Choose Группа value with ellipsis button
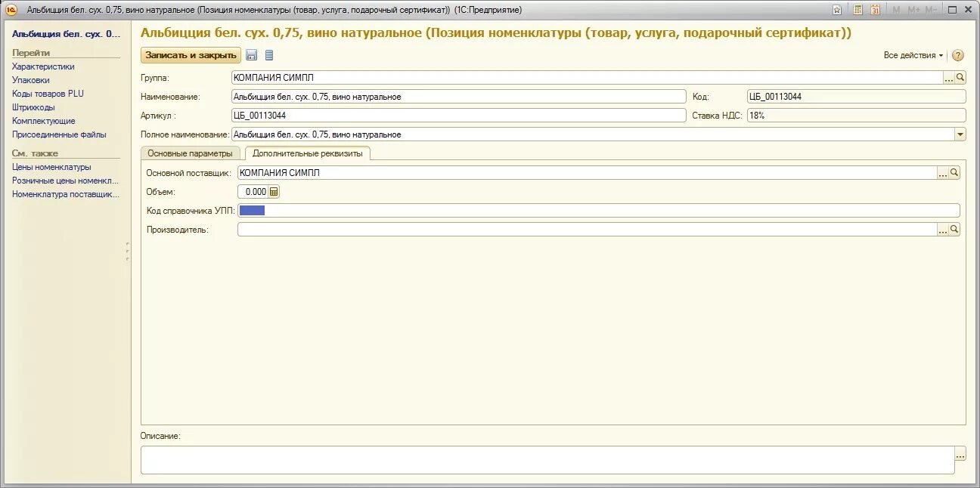The height and width of the screenshot is (488, 980). (x=948, y=77)
